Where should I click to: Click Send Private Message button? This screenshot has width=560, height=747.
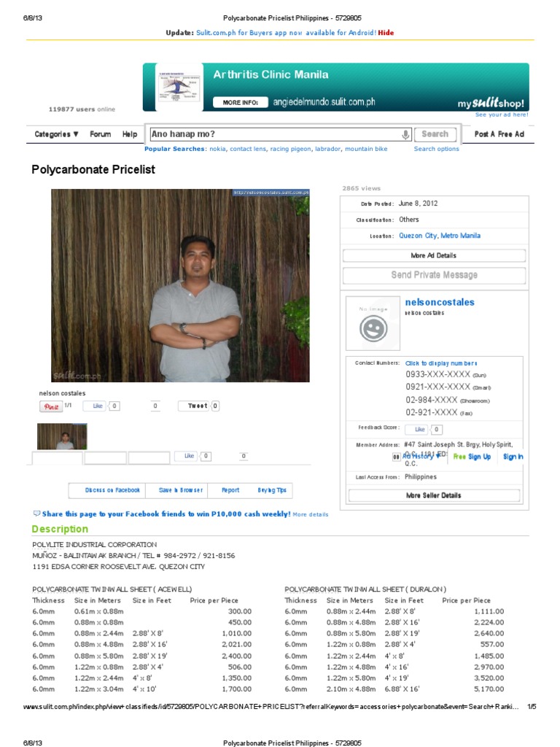pyautogui.click(x=434, y=275)
